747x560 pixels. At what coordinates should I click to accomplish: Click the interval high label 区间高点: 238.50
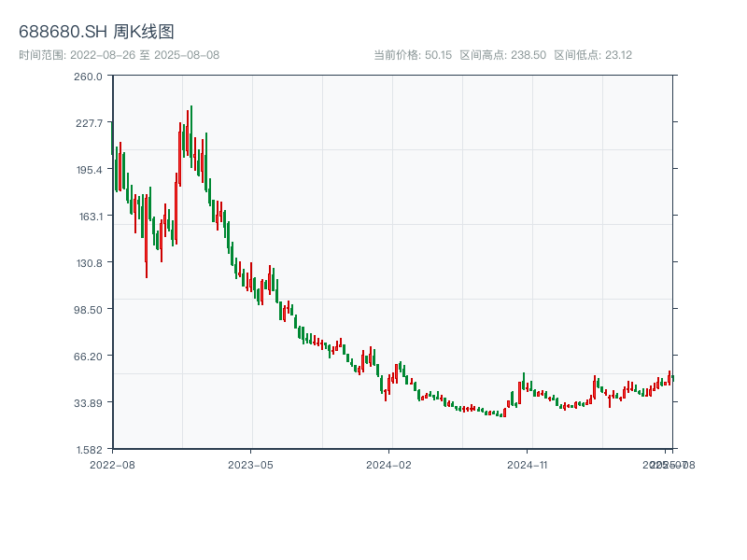pos(503,55)
